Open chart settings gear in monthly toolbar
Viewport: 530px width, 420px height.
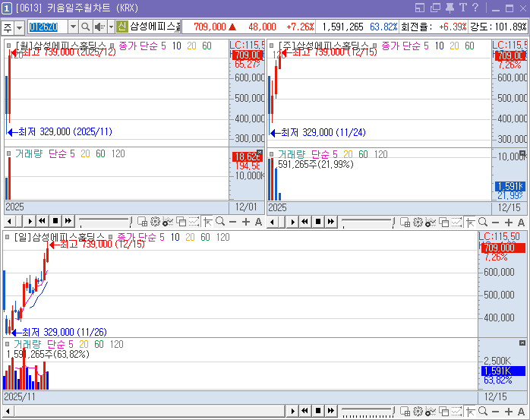[155, 222]
